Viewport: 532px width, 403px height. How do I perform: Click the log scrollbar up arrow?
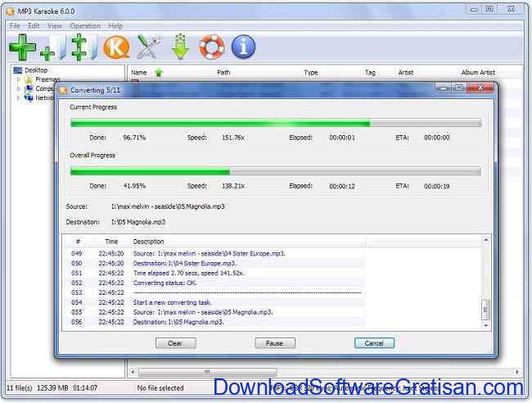pos(486,240)
